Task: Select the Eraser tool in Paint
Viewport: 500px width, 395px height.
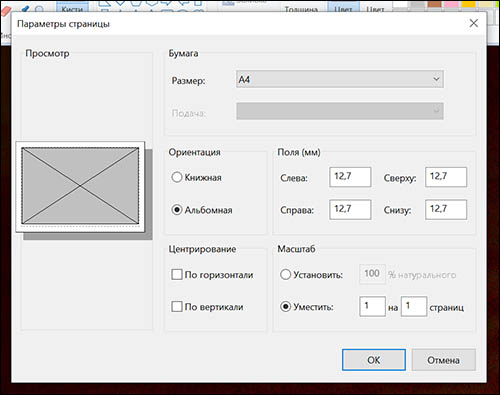Action: tap(7, 10)
